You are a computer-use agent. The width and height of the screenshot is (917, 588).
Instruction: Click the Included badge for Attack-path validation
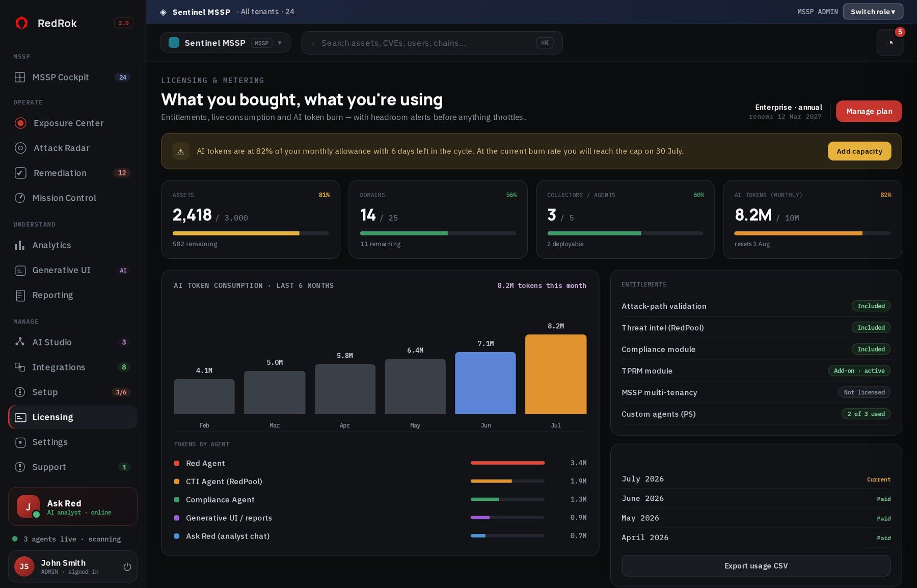point(871,306)
